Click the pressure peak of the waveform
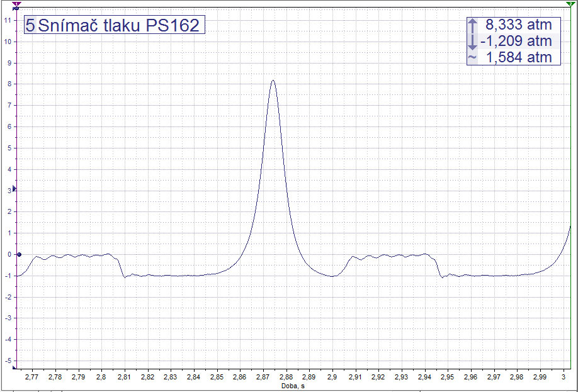 pyautogui.click(x=273, y=81)
